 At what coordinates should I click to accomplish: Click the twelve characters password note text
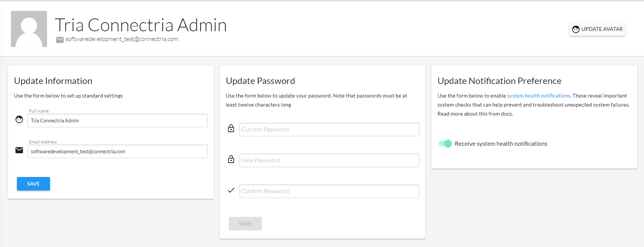click(317, 100)
